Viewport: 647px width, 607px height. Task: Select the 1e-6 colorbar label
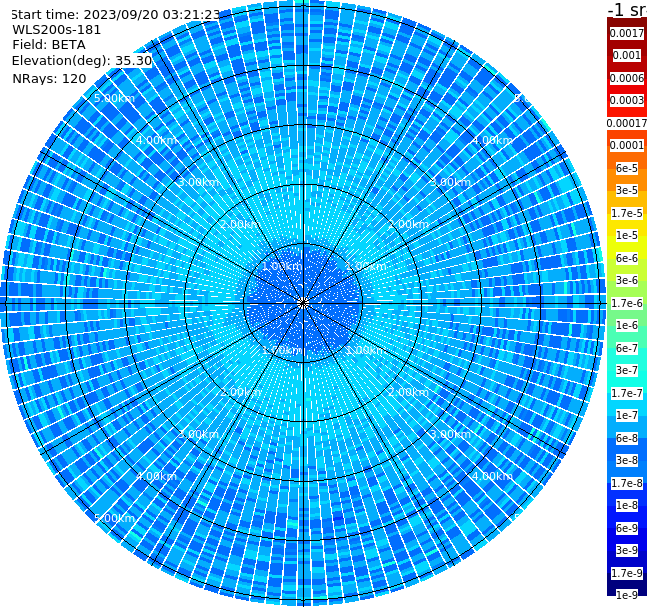[627, 325]
